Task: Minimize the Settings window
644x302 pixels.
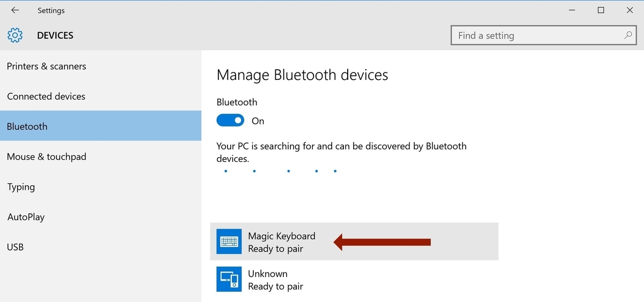Action: click(571, 10)
